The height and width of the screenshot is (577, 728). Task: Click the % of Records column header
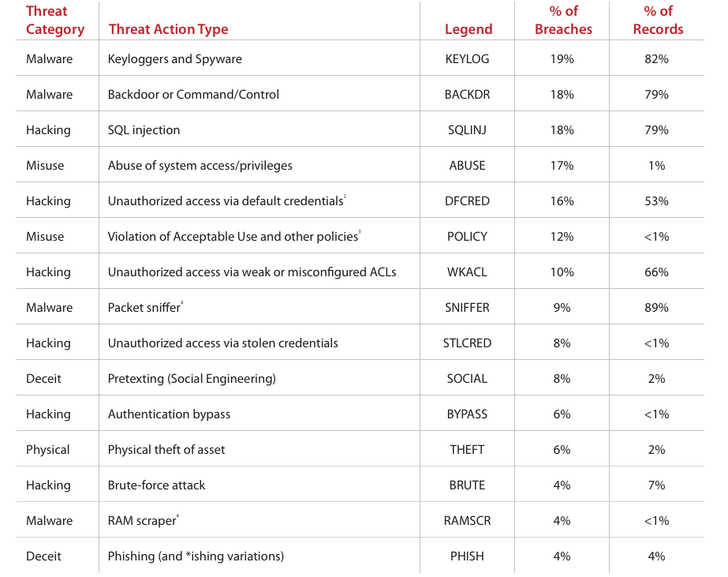[x=658, y=21]
